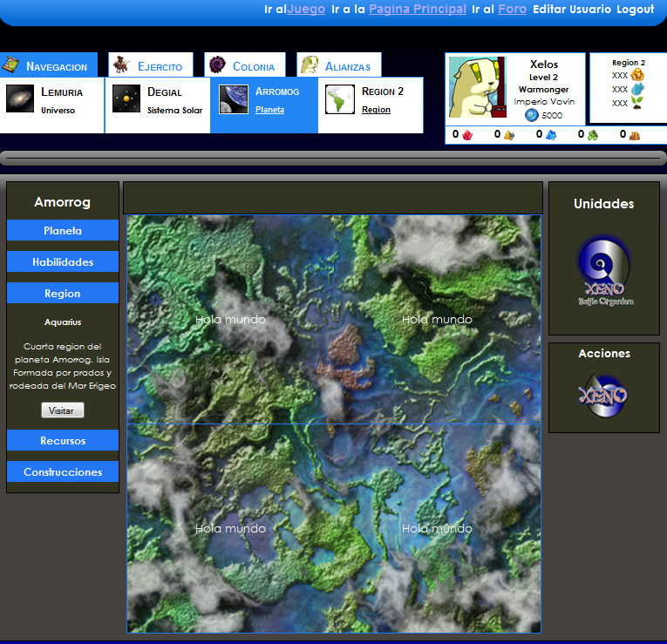The width and height of the screenshot is (667, 644).
Task: Expand the Habilidades section
Action: [63, 261]
